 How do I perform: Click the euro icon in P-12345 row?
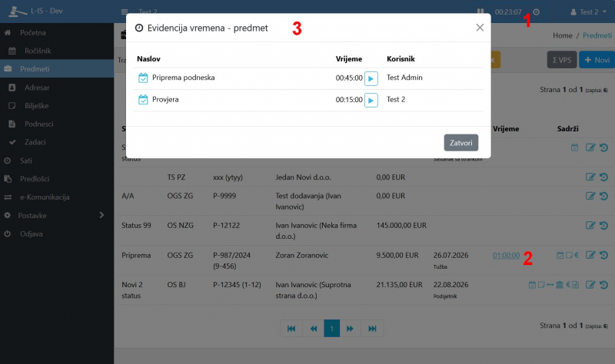tap(568, 285)
